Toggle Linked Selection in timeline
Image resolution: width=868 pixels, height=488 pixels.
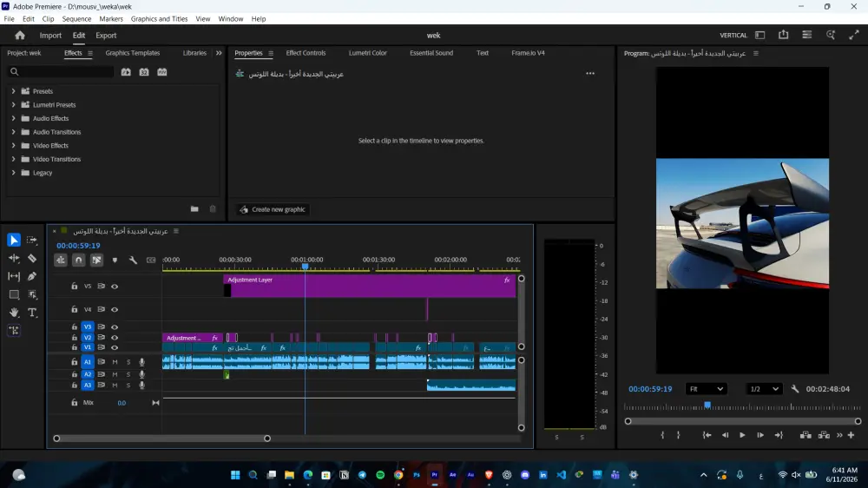[96, 260]
